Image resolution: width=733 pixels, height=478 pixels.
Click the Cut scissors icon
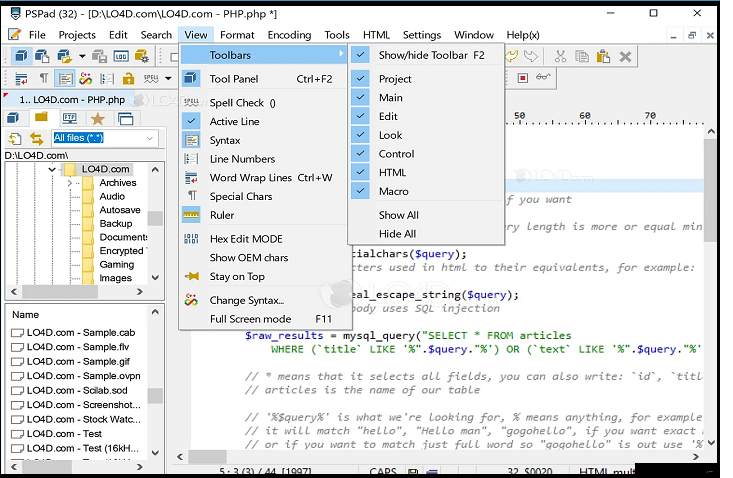pos(559,57)
